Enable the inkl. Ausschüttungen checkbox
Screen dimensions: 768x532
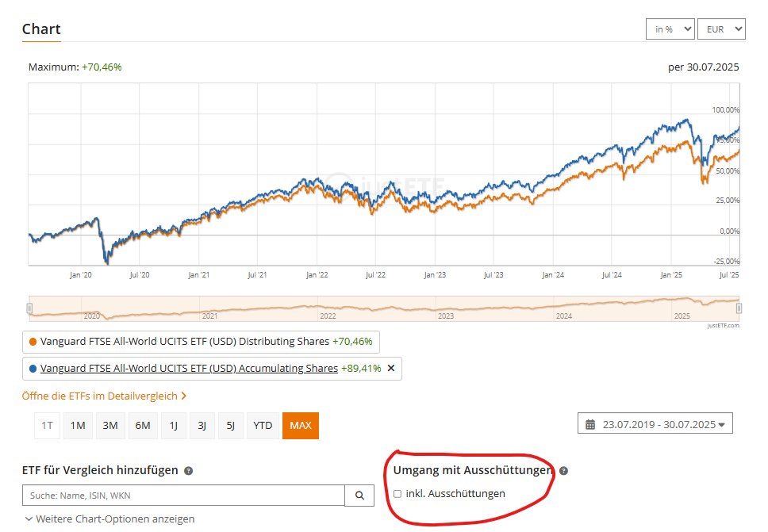point(397,494)
